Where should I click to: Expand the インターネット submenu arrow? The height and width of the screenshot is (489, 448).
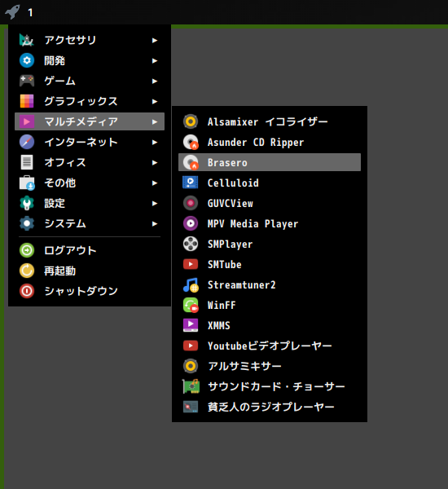pyautogui.click(x=155, y=142)
